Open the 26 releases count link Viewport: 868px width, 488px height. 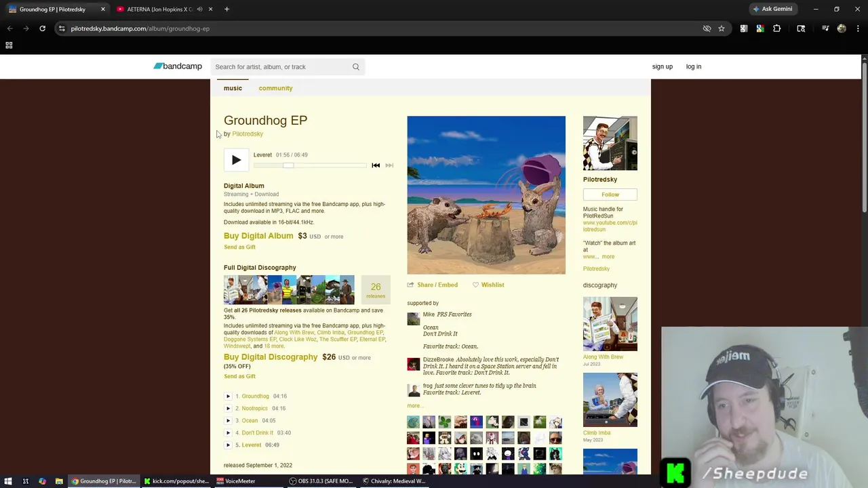pyautogui.click(x=376, y=290)
